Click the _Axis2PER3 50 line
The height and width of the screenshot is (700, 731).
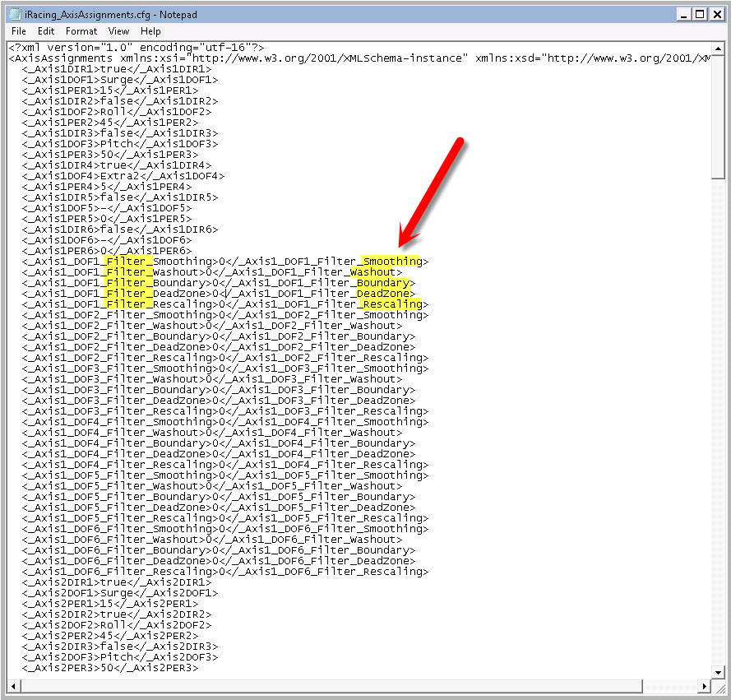point(110,668)
